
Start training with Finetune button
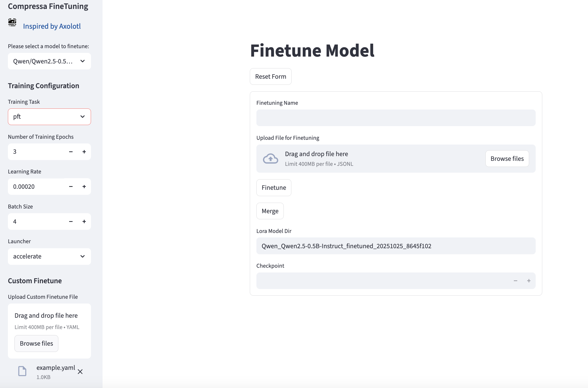(274, 188)
